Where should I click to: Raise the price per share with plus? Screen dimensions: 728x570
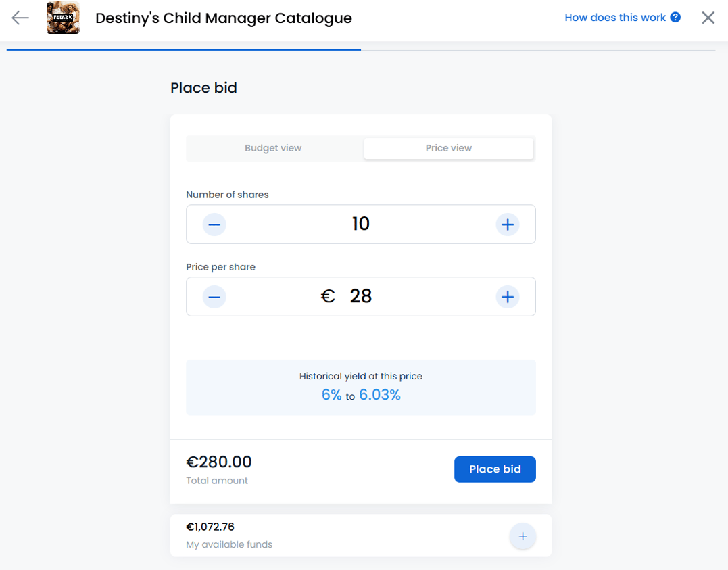pyautogui.click(x=508, y=297)
